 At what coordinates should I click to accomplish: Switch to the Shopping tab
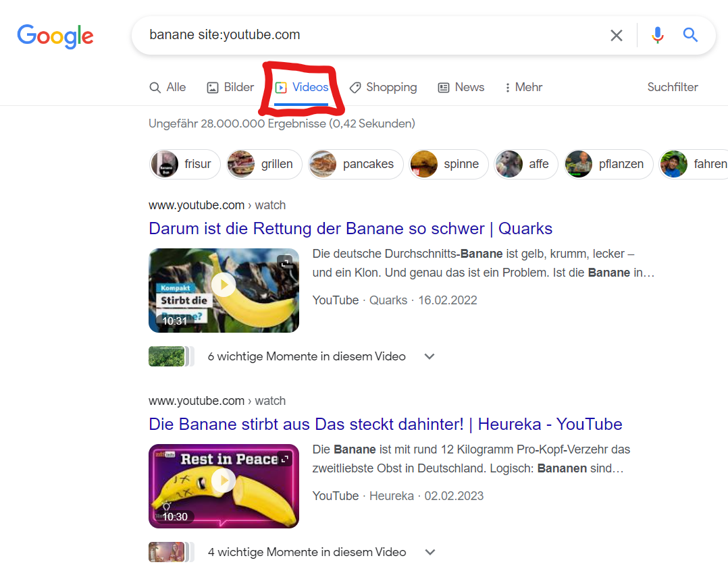click(x=383, y=87)
